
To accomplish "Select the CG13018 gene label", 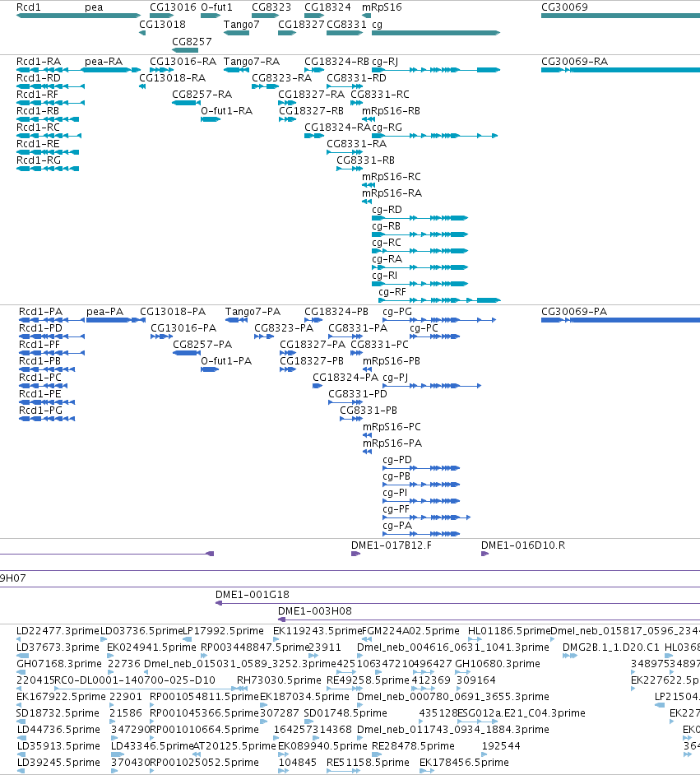I will [163, 24].
